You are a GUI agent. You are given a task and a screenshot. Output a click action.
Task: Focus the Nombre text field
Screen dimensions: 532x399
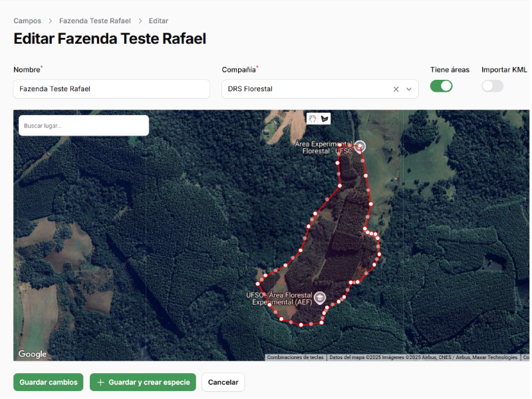[111, 89]
